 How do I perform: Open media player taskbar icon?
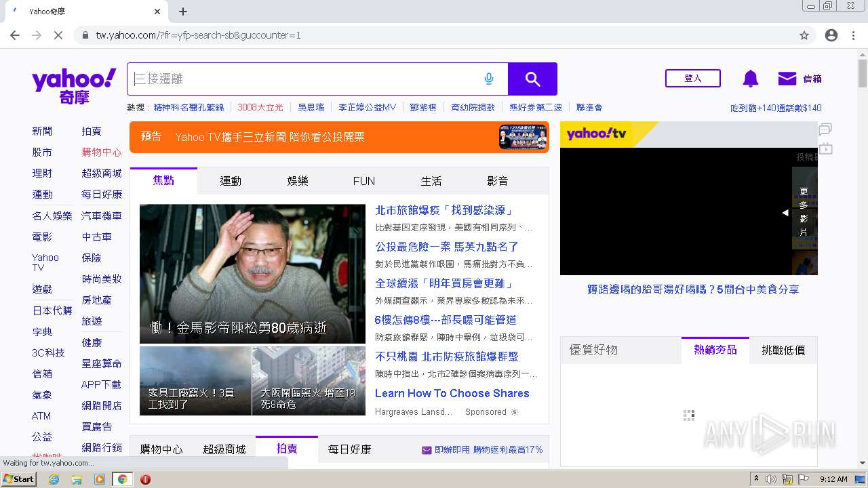point(100,479)
